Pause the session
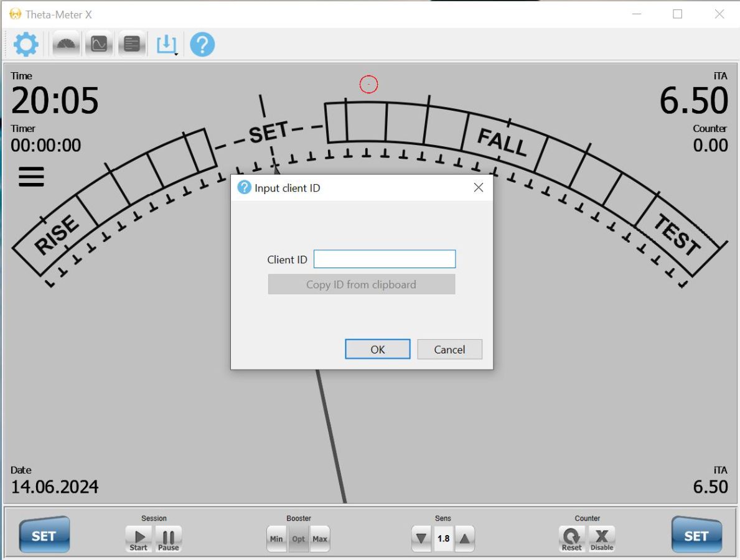Viewport: 740px width, 560px height. 169,539
